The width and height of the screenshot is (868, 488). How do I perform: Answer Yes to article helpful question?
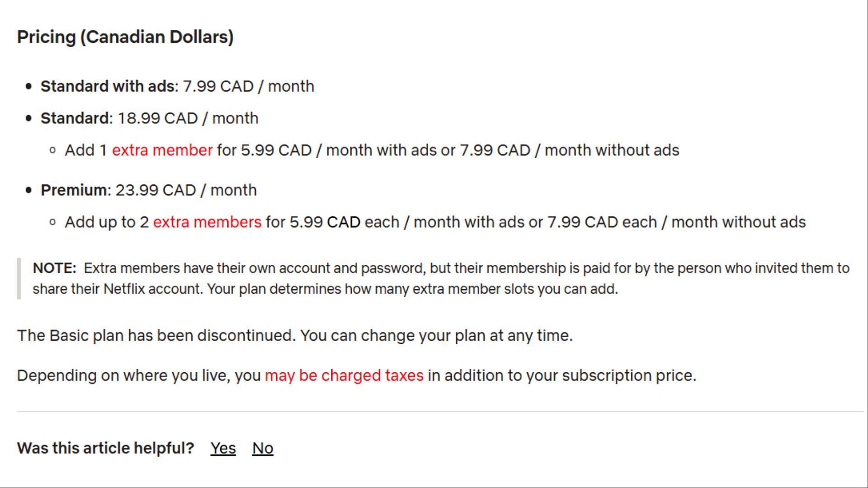223,448
